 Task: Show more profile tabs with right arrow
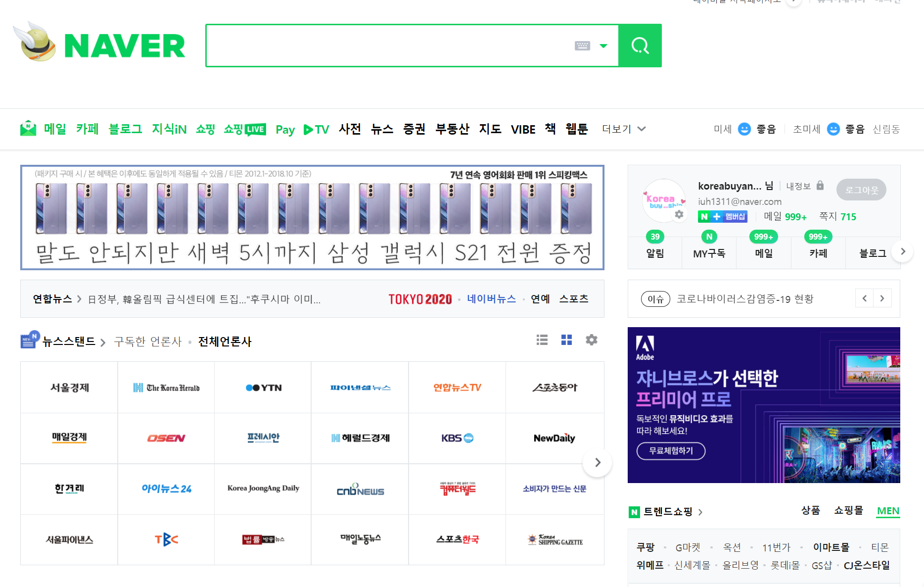click(x=903, y=251)
